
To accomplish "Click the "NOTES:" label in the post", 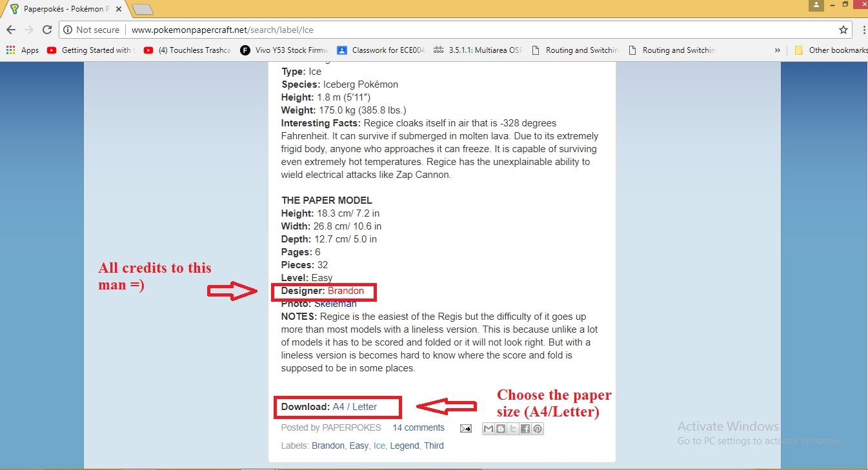I will (299, 317).
